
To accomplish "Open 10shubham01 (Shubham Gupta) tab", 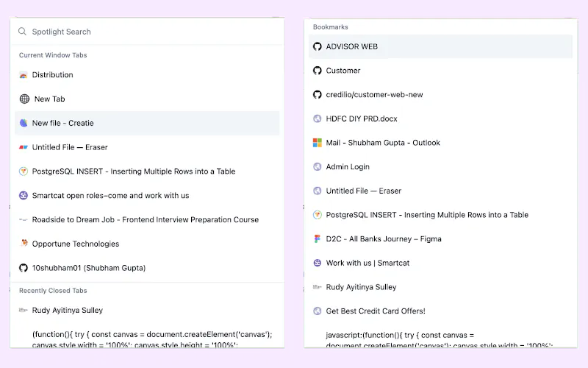I will 147,268.
